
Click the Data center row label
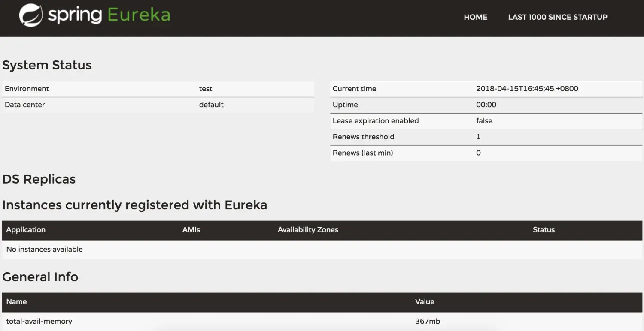pos(24,105)
